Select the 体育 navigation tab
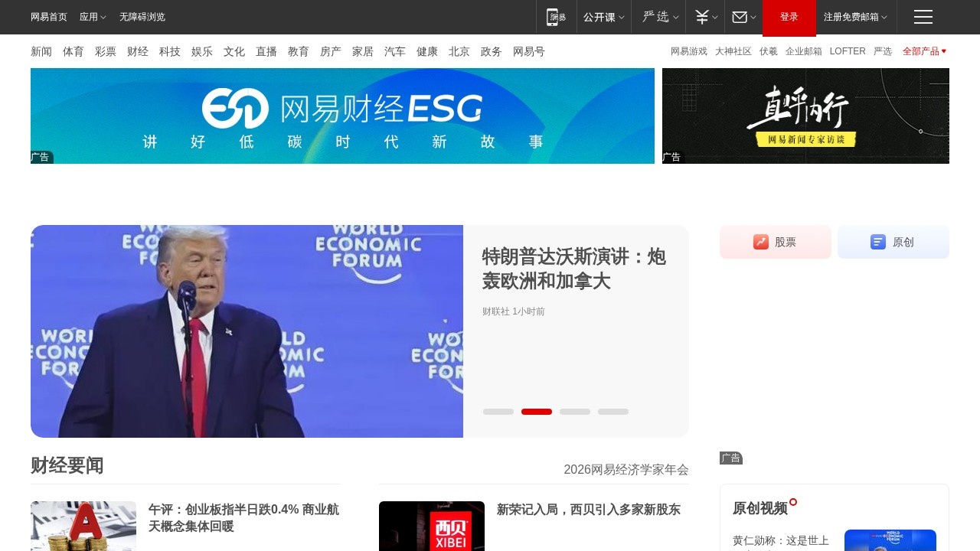 pyautogui.click(x=73, y=51)
